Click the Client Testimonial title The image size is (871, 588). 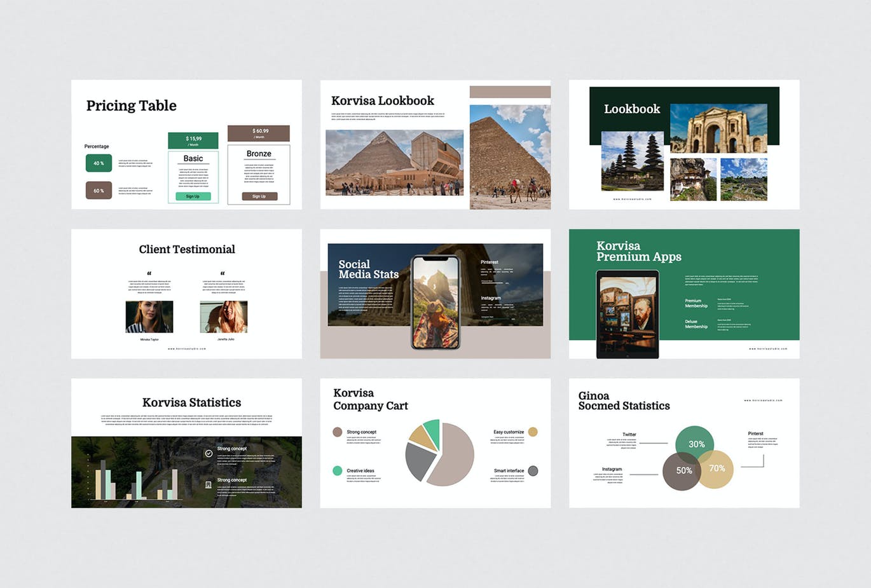187,249
